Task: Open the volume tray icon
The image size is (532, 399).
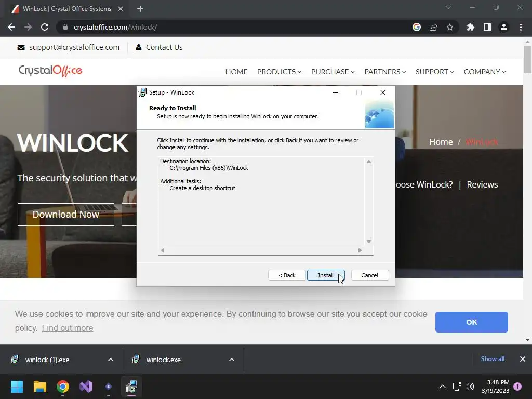Action: pos(470,387)
